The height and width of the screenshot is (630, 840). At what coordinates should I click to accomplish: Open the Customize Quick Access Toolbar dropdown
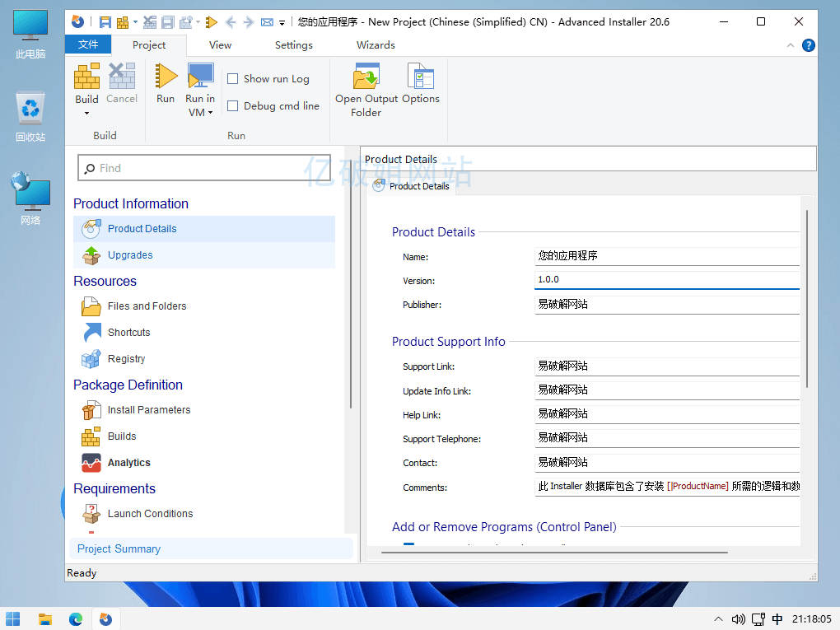tap(282, 23)
